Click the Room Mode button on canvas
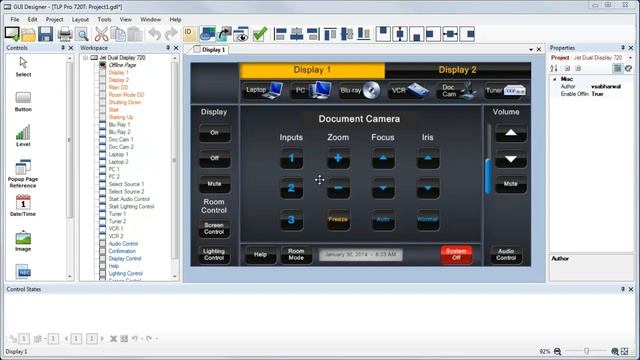 (x=296, y=254)
